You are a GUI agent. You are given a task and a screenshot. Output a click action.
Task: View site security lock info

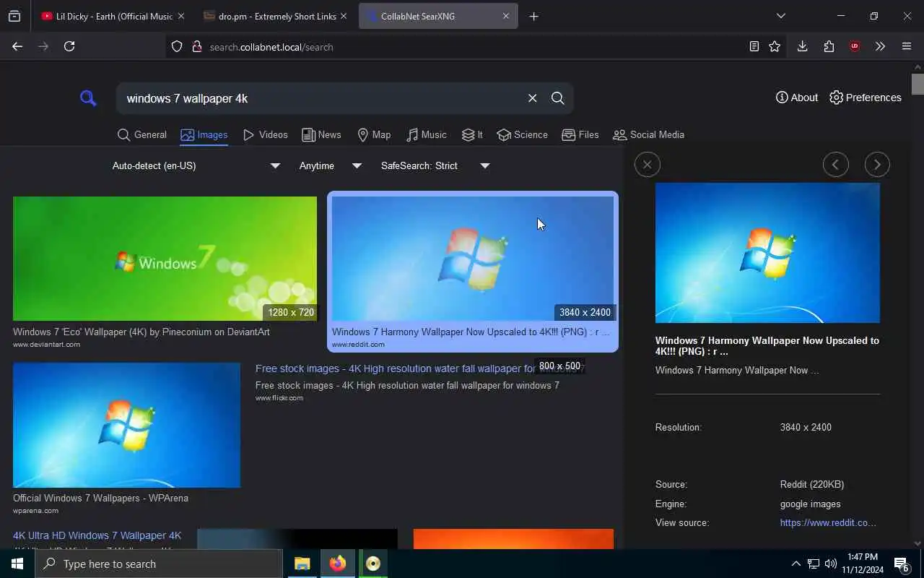[x=196, y=47]
